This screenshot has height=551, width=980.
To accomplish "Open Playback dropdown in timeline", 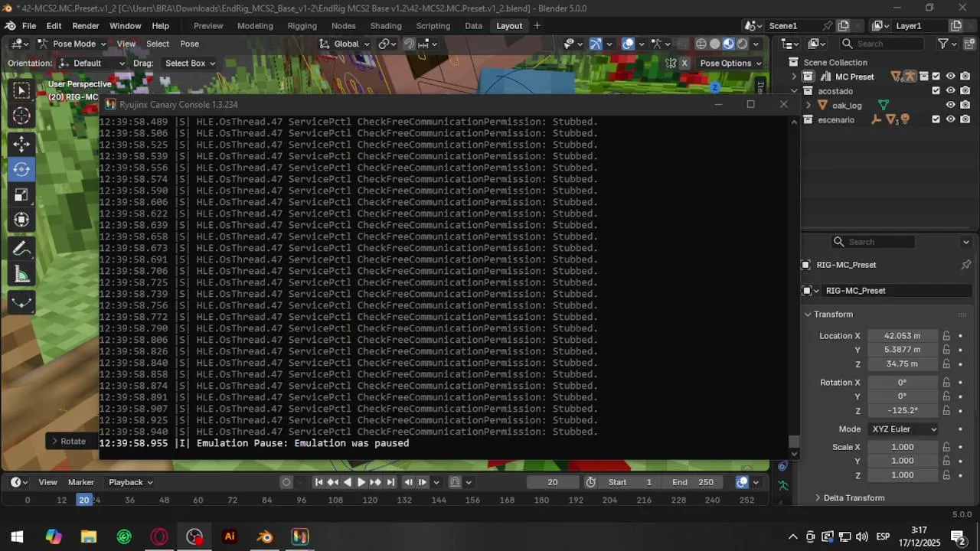I will pos(130,482).
